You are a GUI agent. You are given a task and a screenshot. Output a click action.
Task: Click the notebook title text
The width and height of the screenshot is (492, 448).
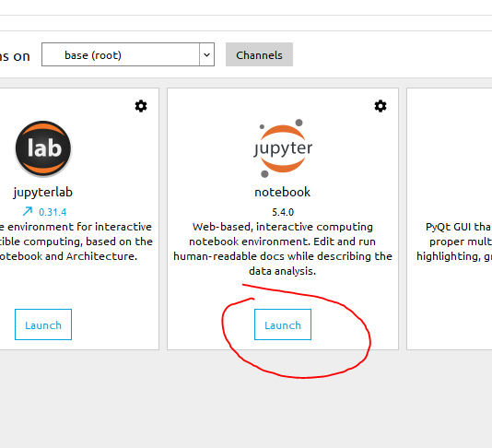[283, 192]
